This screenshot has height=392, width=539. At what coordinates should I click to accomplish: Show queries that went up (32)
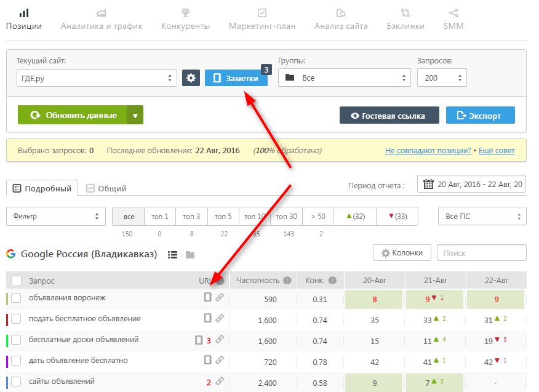(x=355, y=217)
